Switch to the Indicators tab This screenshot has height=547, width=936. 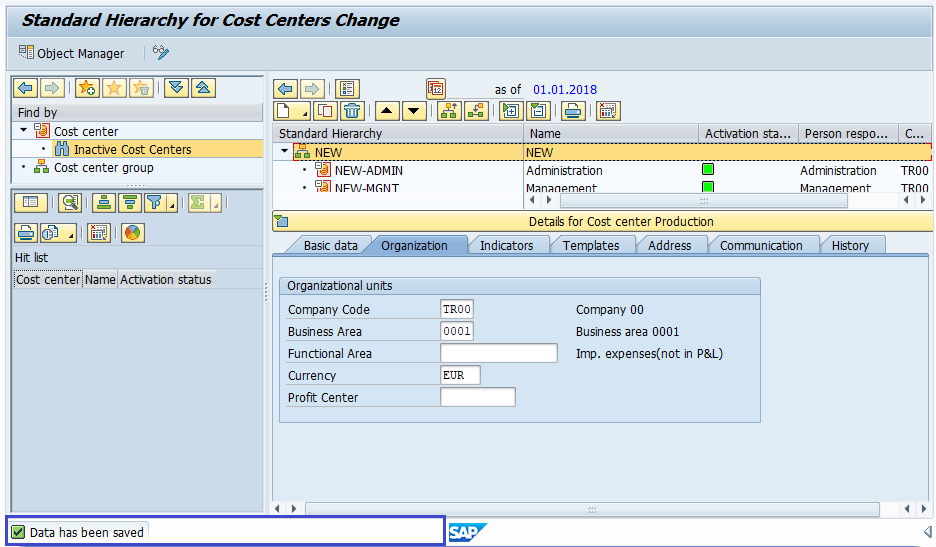506,245
